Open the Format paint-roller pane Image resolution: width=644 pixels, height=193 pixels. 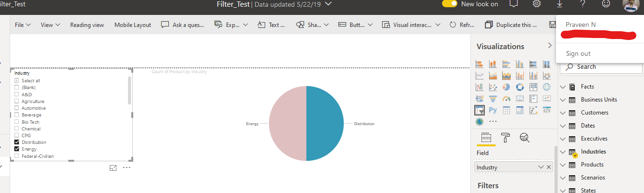505,139
